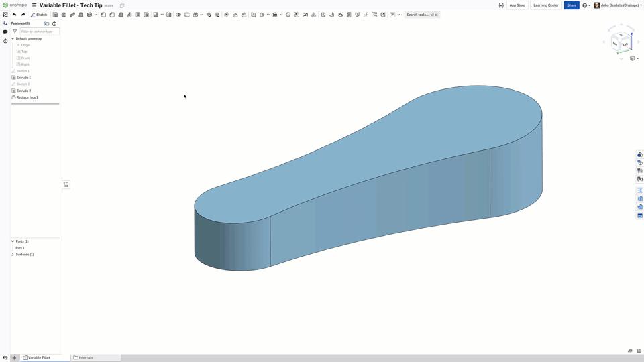This screenshot has height=362, width=644.
Task: Click the Share button
Action: [571, 5]
